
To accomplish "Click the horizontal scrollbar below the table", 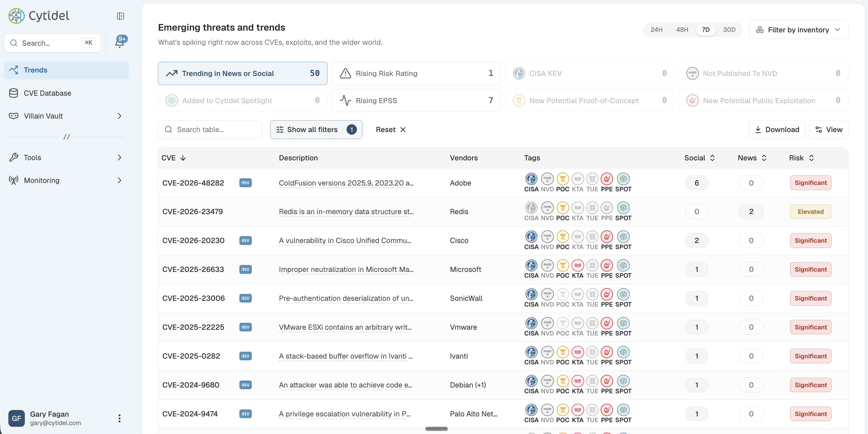I will click(436, 429).
